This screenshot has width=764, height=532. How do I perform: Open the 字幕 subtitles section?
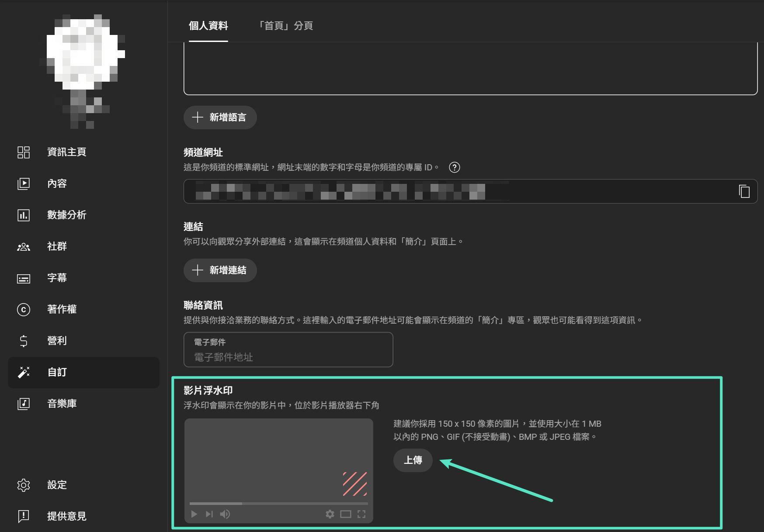57,278
